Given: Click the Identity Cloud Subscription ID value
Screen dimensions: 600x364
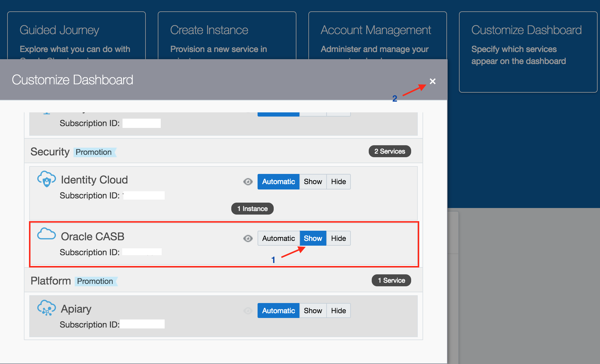Looking at the screenshot, I should pyautogui.click(x=144, y=195).
